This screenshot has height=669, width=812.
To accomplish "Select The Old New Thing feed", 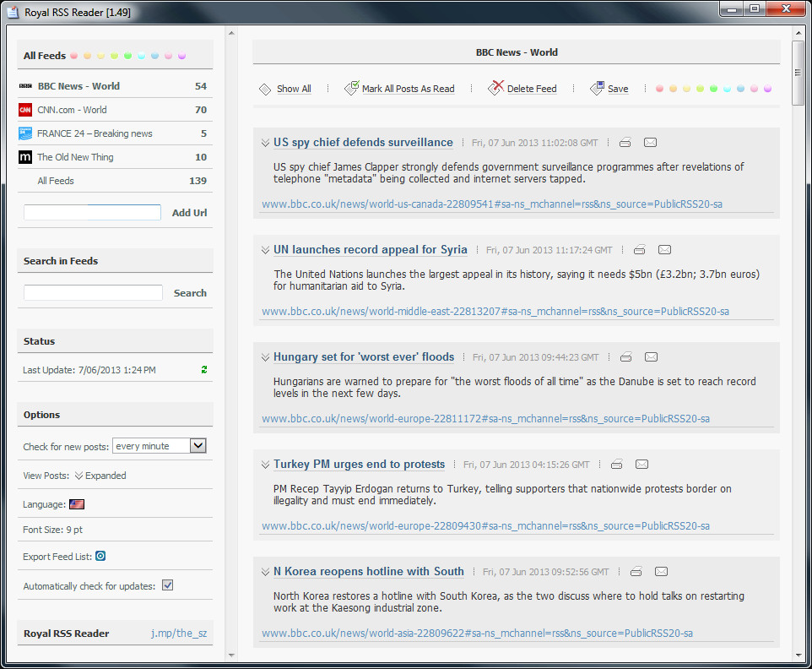I will (115, 157).
